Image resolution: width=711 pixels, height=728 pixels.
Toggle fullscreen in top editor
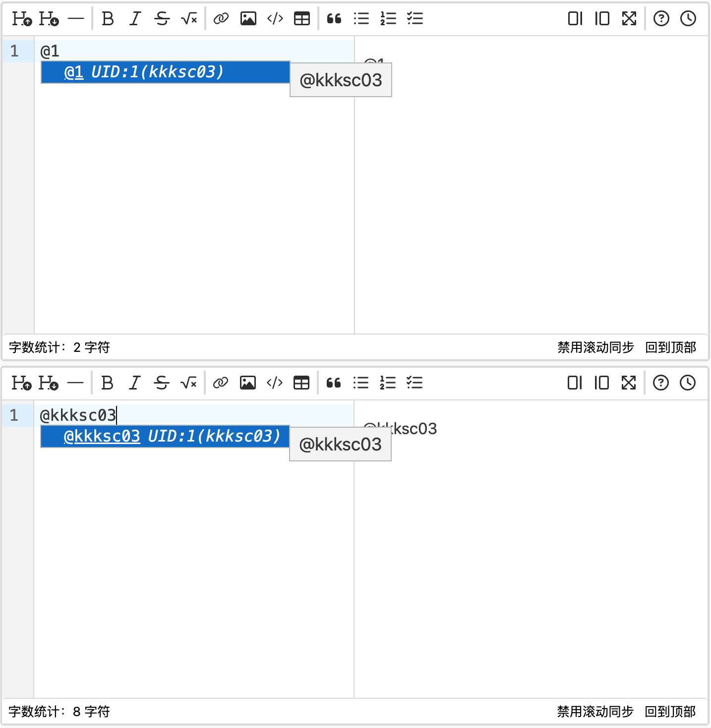629,19
